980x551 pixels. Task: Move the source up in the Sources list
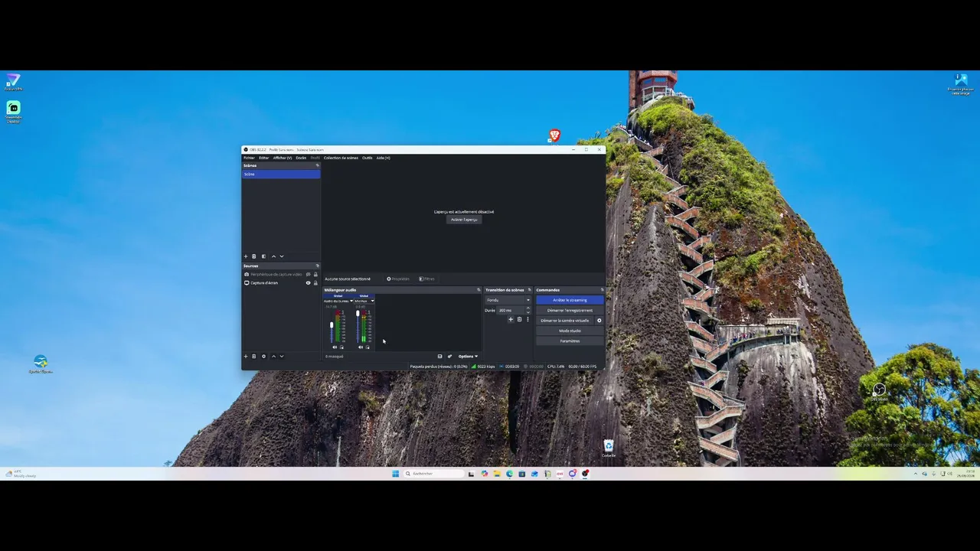[x=273, y=356]
